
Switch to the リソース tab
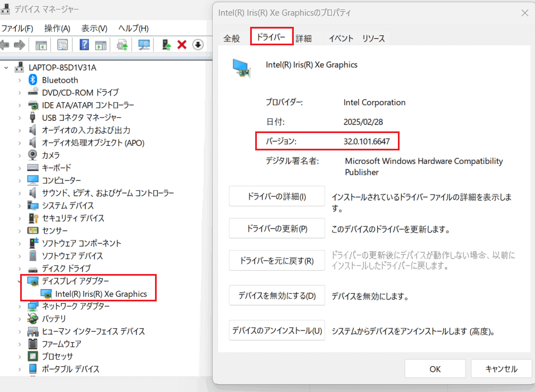tap(374, 38)
